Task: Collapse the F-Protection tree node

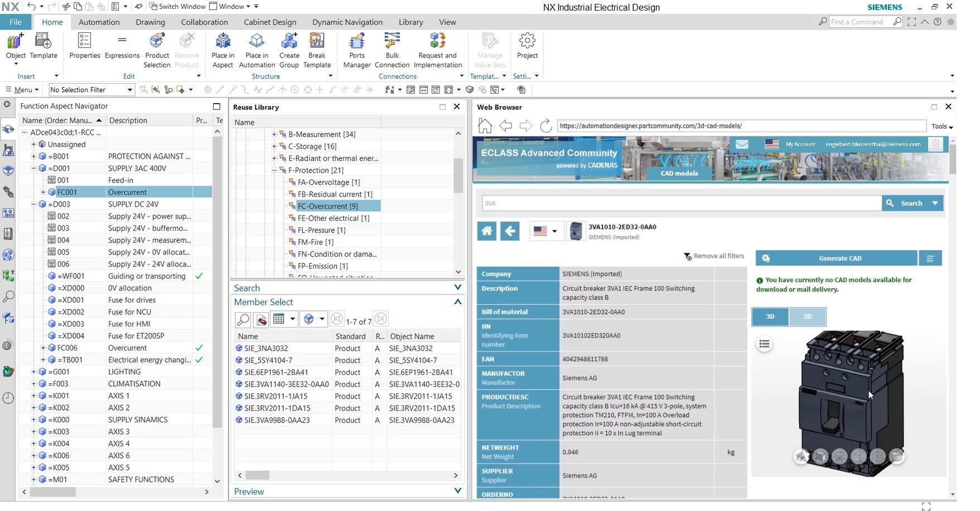Action: tap(274, 171)
